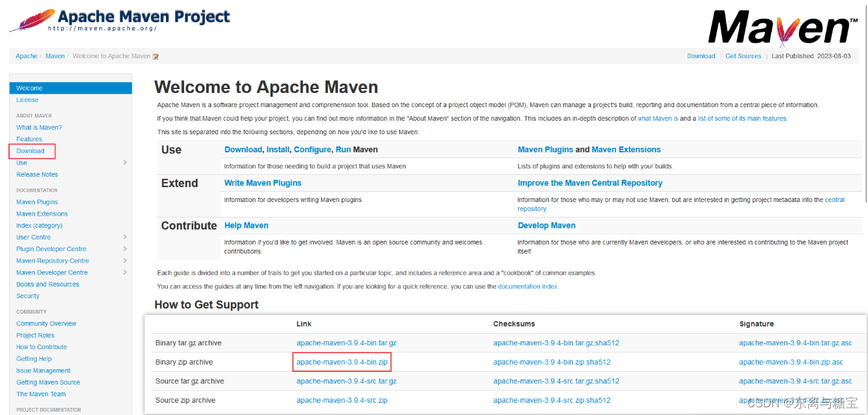Click the edit icon beside Welcome to Apache Maven breadcrumb
This screenshot has width=868, height=415.
[156, 57]
